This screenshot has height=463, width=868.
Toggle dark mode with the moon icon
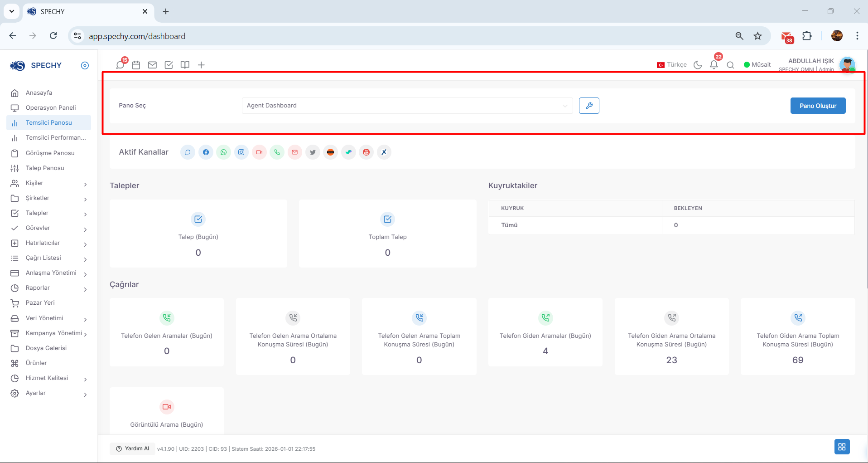coord(698,65)
